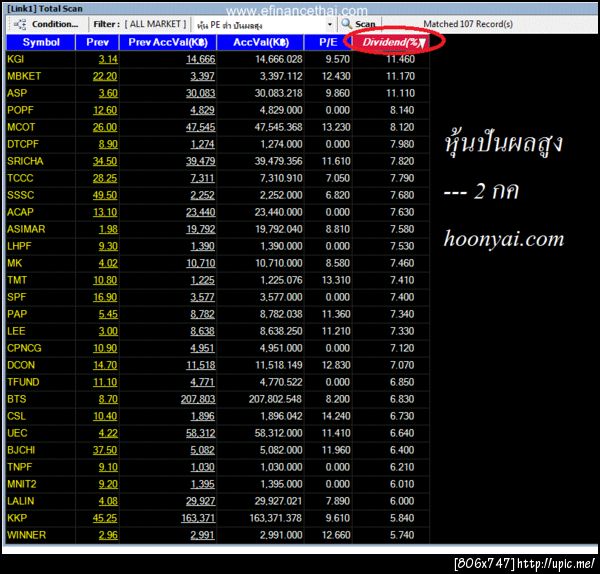Select the PAP symbol
Viewport: 600px width, 574px height.
point(17,314)
